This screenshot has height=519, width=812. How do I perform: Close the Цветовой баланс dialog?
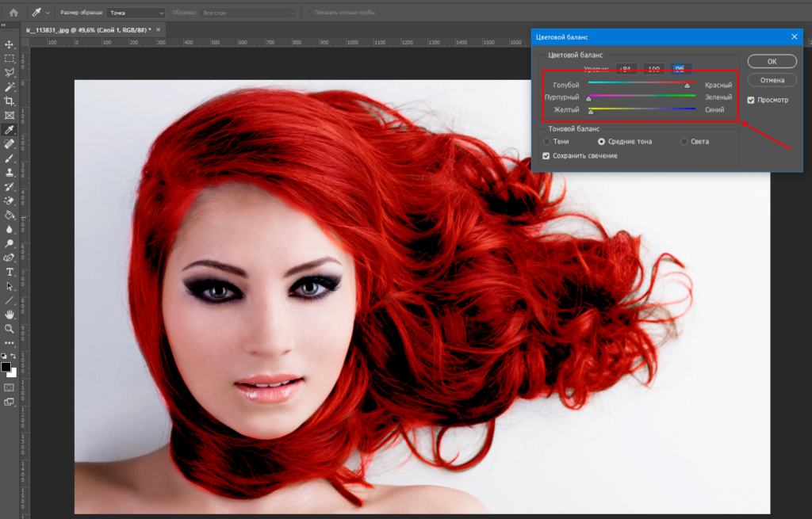click(x=795, y=36)
